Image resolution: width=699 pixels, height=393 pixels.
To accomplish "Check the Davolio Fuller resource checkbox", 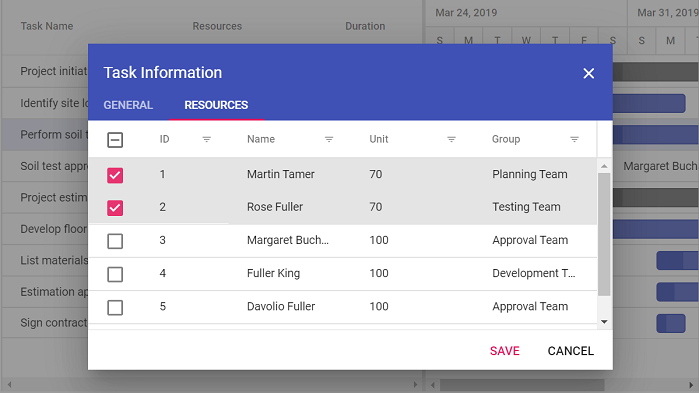I will point(115,307).
